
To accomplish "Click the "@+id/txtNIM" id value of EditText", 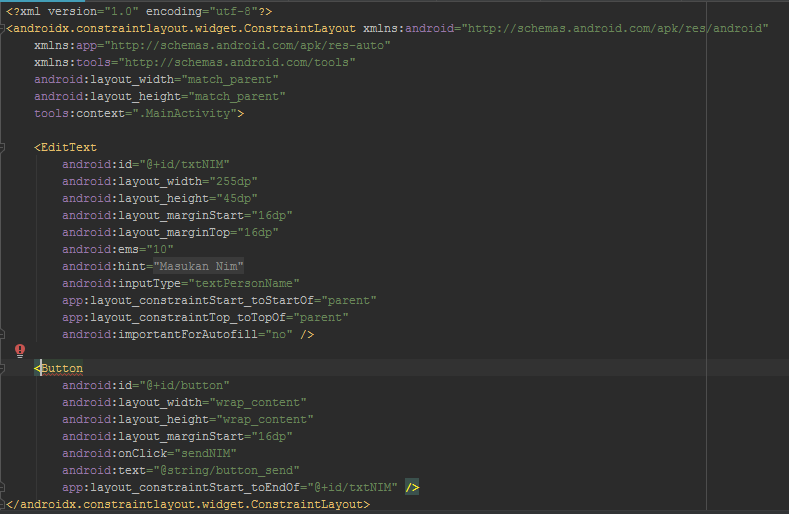I will (x=184, y=165).
